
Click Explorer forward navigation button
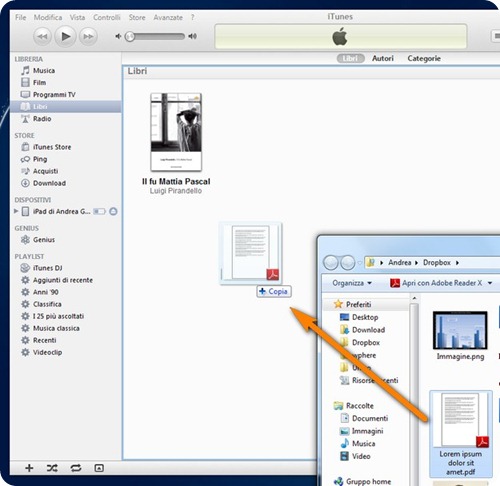click(x=347, y=263)
